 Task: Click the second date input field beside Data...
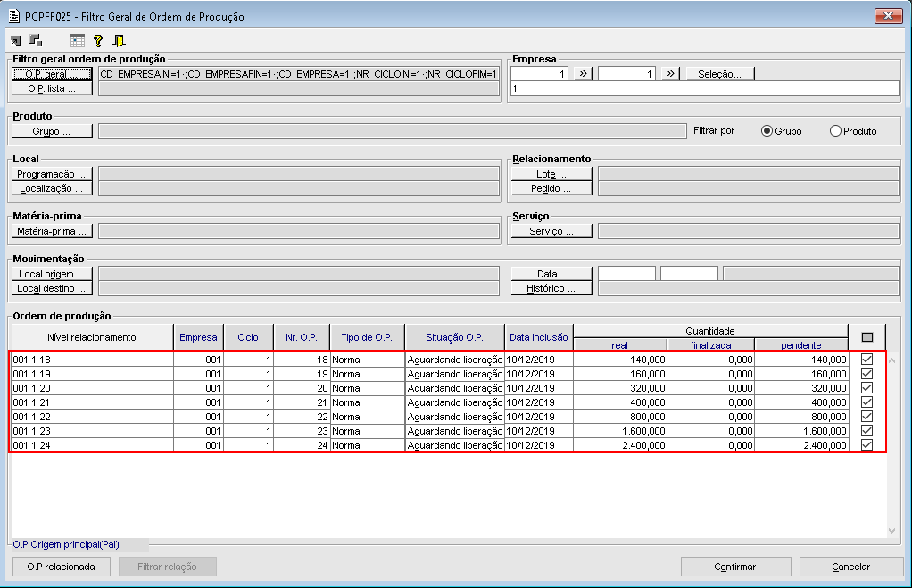[689, 274]
